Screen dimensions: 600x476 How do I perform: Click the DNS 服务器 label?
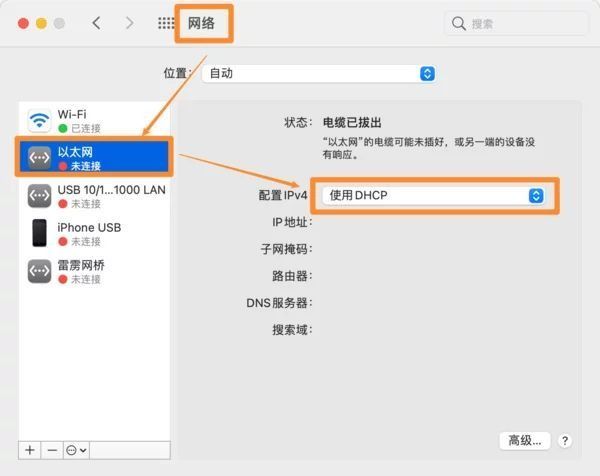point(279,303)
